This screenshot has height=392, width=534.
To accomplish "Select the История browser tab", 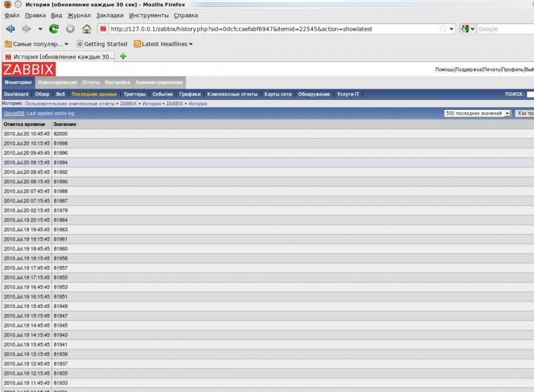I will pos(59,57).
